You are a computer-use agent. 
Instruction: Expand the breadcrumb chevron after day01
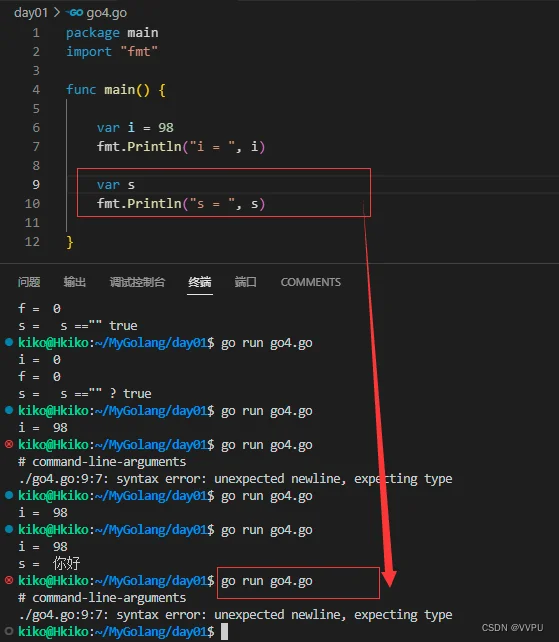pos(57,13)
